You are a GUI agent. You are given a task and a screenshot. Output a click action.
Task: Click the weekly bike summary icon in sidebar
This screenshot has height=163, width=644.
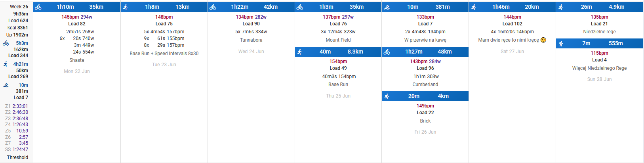point(6,43)
